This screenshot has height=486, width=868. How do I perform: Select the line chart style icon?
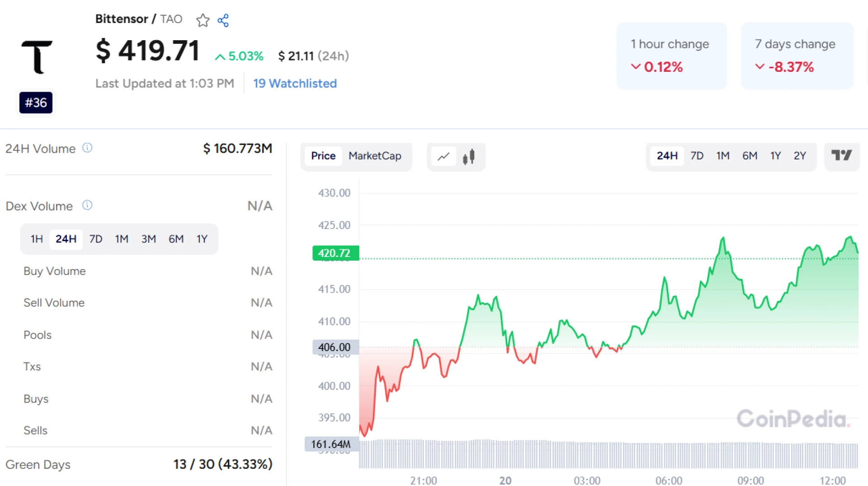coord(443,157)
